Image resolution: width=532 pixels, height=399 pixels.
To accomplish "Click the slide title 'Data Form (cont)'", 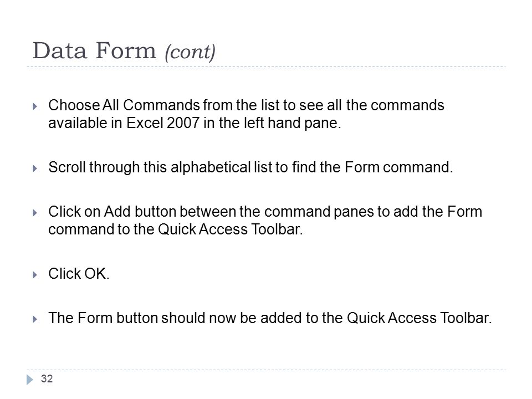I will coord(124,51).
